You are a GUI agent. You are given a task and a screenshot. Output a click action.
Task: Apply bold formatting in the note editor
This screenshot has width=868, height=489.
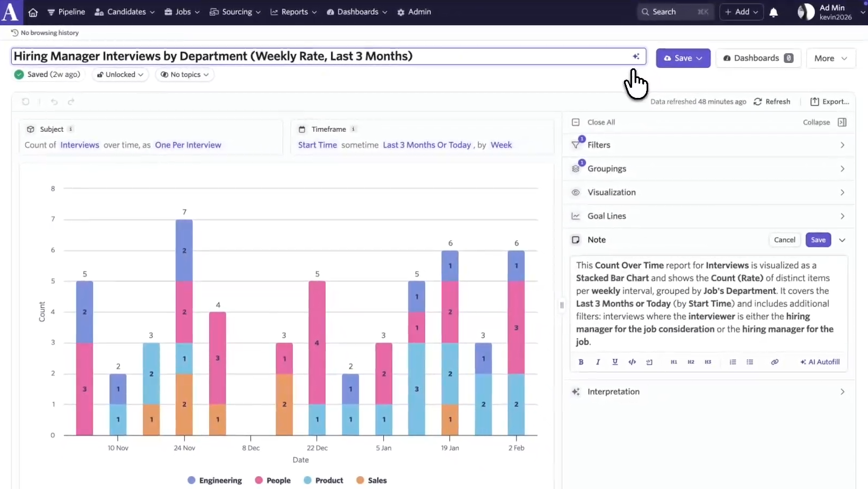pyautogui.click(x=580, y=362)
